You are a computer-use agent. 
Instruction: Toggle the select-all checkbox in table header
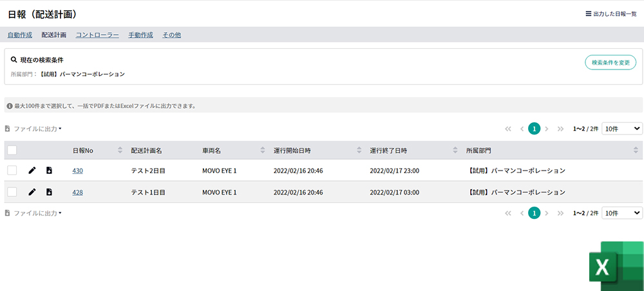point(12,151)
